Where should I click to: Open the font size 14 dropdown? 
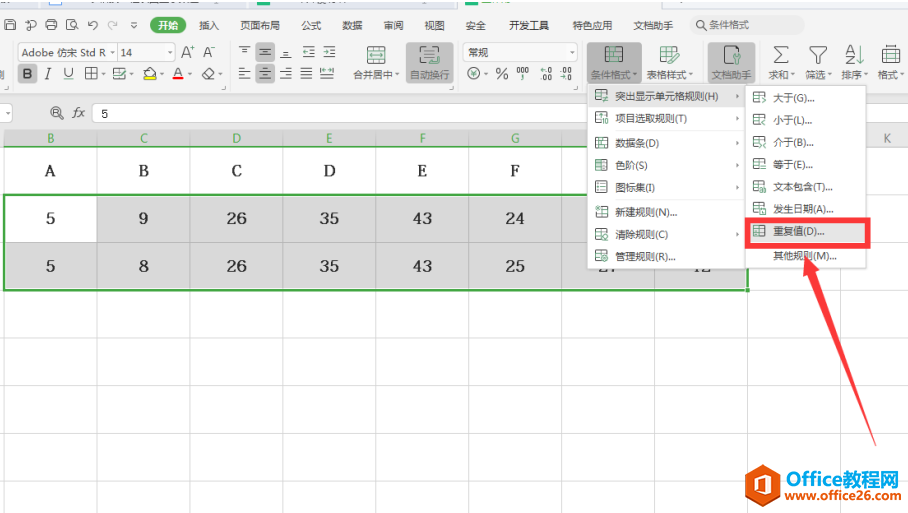pyautogui.click(x=170, y=53)
